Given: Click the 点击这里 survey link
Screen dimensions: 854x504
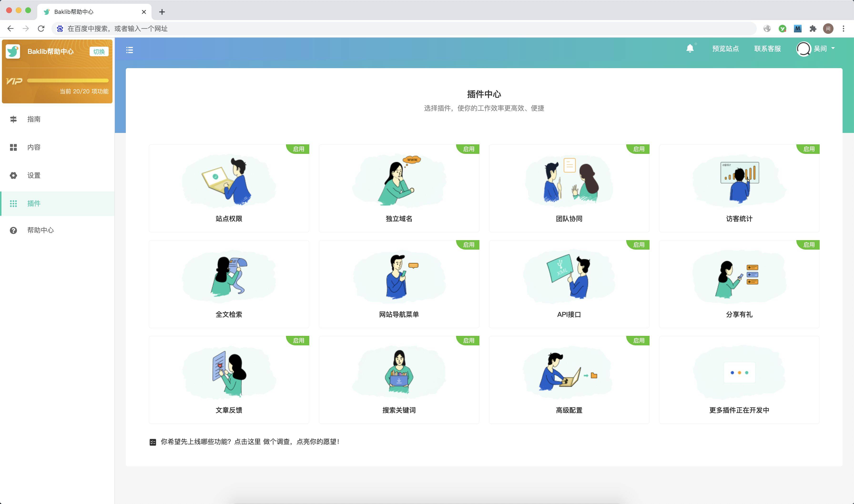Looking at the screenshot, I should point(248,442).
